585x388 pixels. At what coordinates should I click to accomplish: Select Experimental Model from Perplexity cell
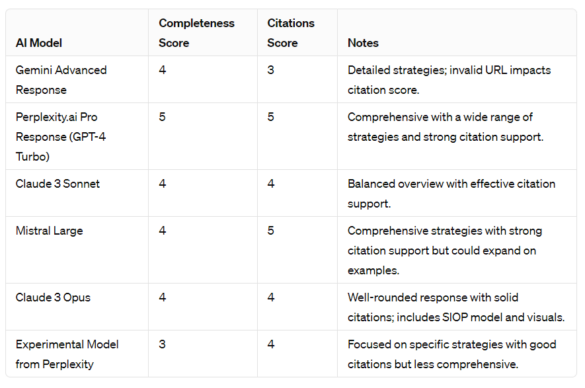[x=67, y=354]
